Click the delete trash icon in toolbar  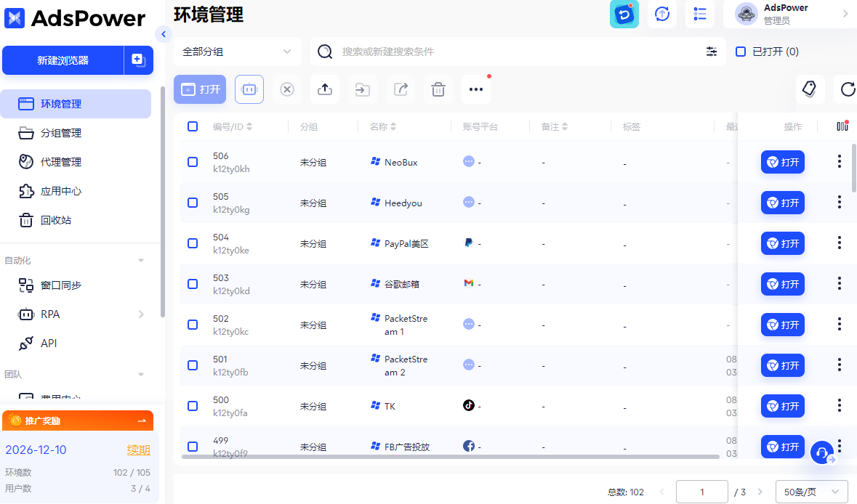438,89
